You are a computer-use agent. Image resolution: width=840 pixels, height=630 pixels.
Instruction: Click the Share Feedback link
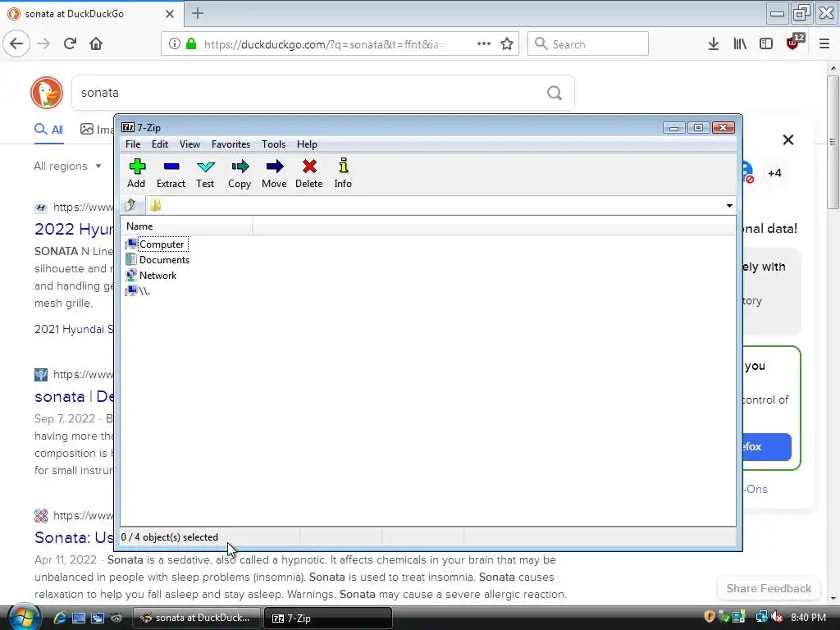click(769, 588)
